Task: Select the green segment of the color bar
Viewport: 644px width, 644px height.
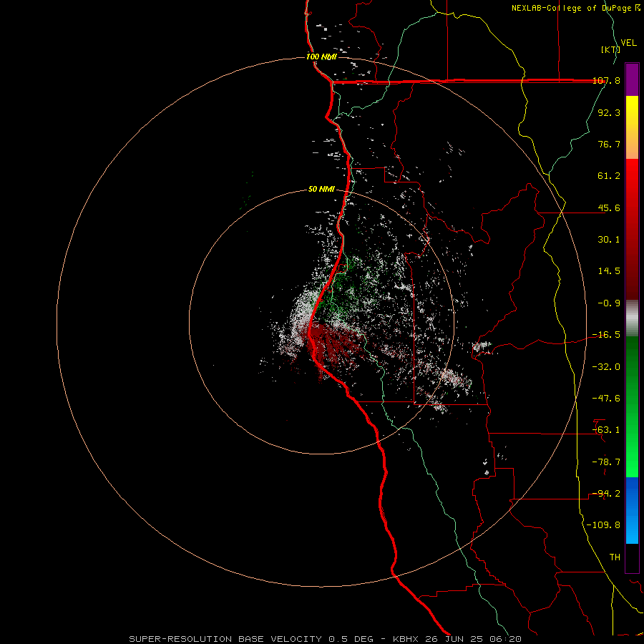Action: (x=632, y=406)
